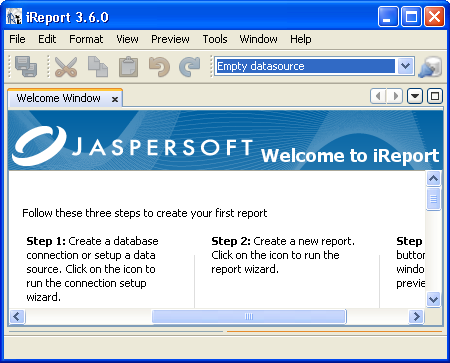Open the Window menu
This screenshot has height=363, width=450.
258,39
